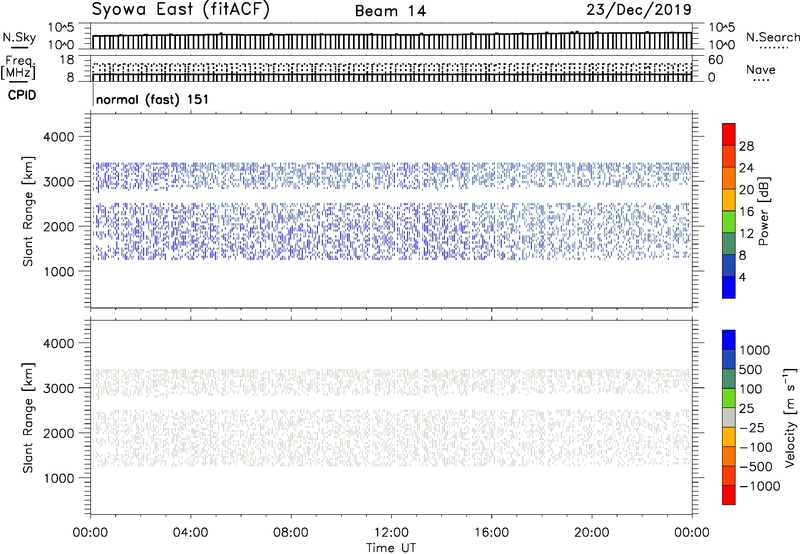The image size is (800, 554).
Task: Click the bright blue bottom segment of the Power bar
Action: [729, 287]
